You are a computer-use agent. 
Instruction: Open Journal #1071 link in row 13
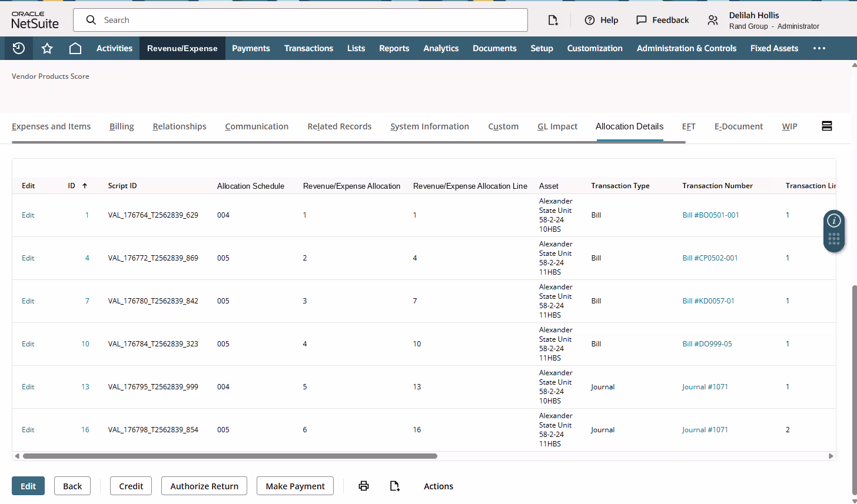[705, 387]
